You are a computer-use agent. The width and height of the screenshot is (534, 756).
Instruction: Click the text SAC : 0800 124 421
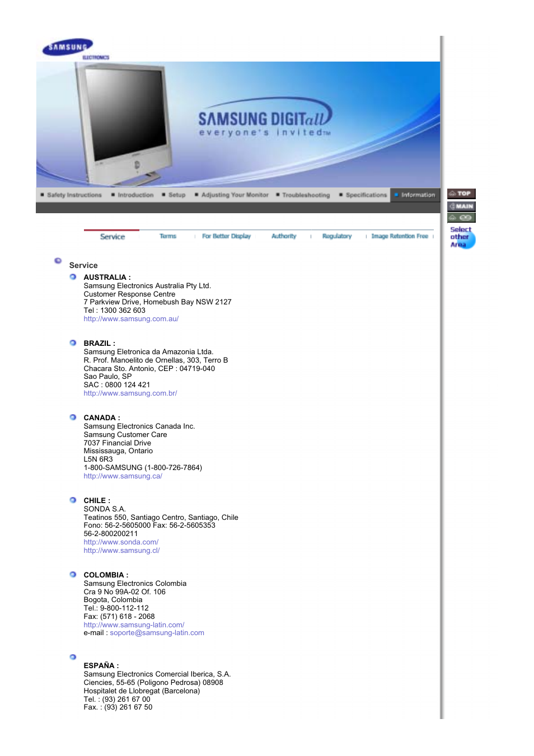(116, 385)
